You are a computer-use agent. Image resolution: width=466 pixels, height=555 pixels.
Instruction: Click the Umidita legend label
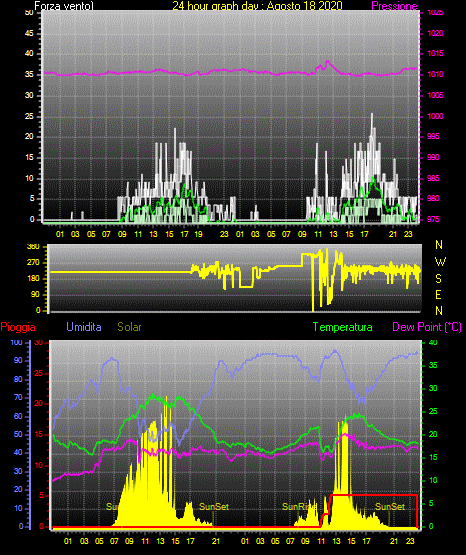(x=84, y=327)
